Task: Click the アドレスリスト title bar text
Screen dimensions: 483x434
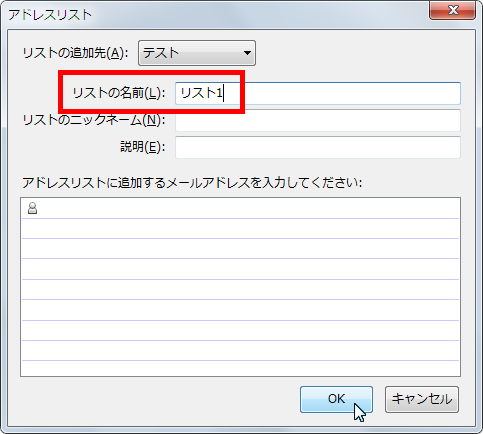Action: 50,15
